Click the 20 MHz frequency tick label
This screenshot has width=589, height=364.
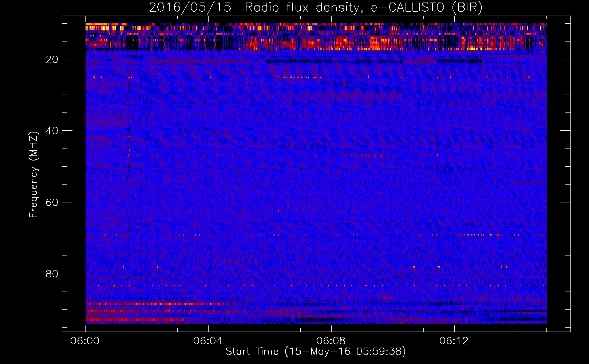click(52, 59)
